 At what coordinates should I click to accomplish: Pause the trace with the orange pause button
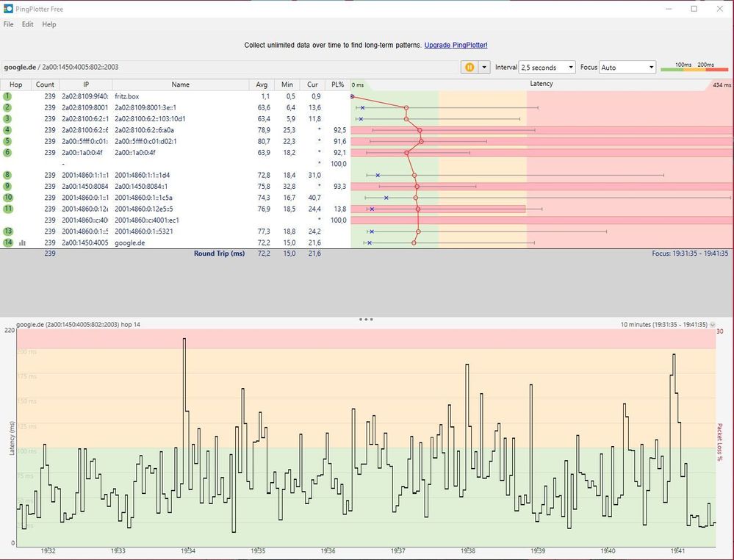tap(469, 67)
